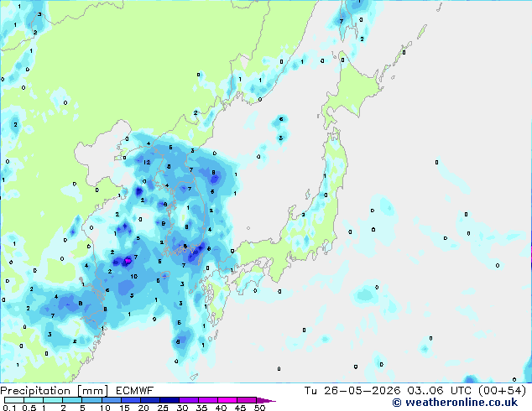Click the legend label "0.5"
532x411 pixels.
(x=29, y=408)
